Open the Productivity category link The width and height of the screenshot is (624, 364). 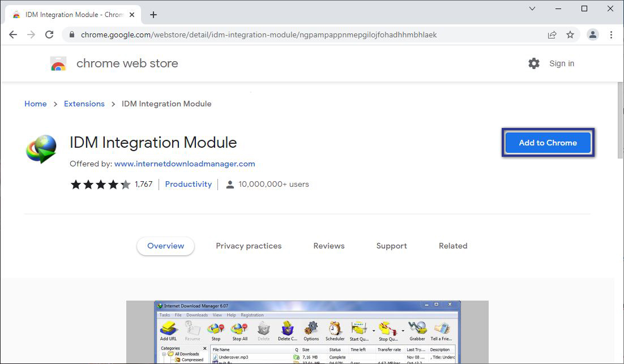[188, 184]
